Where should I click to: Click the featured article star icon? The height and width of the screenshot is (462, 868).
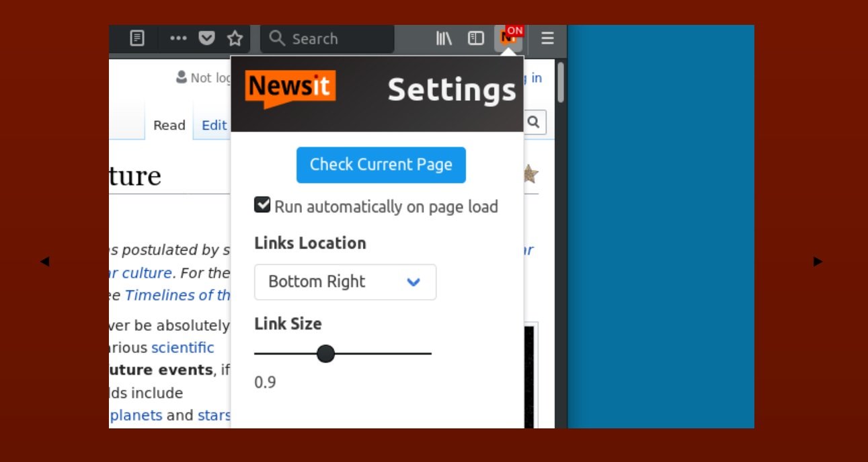coord(530,174)
